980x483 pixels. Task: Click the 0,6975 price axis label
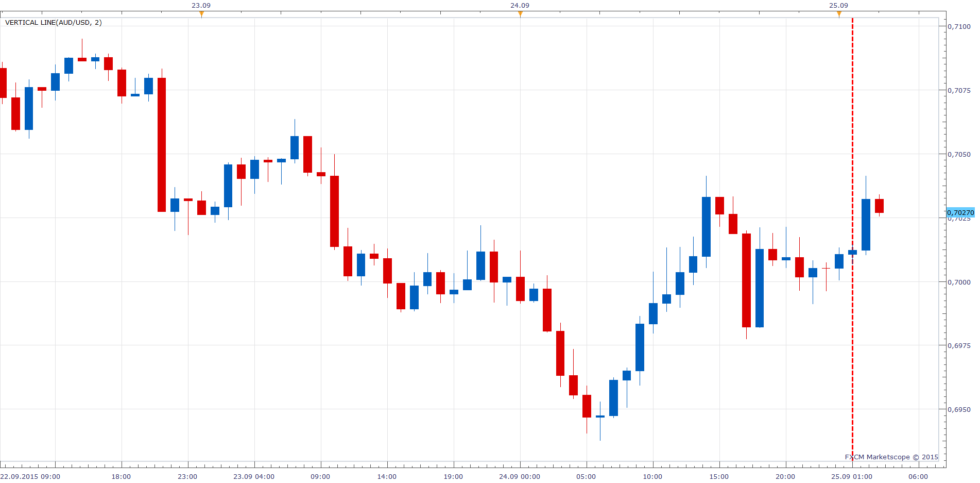[x=959, y=345]
